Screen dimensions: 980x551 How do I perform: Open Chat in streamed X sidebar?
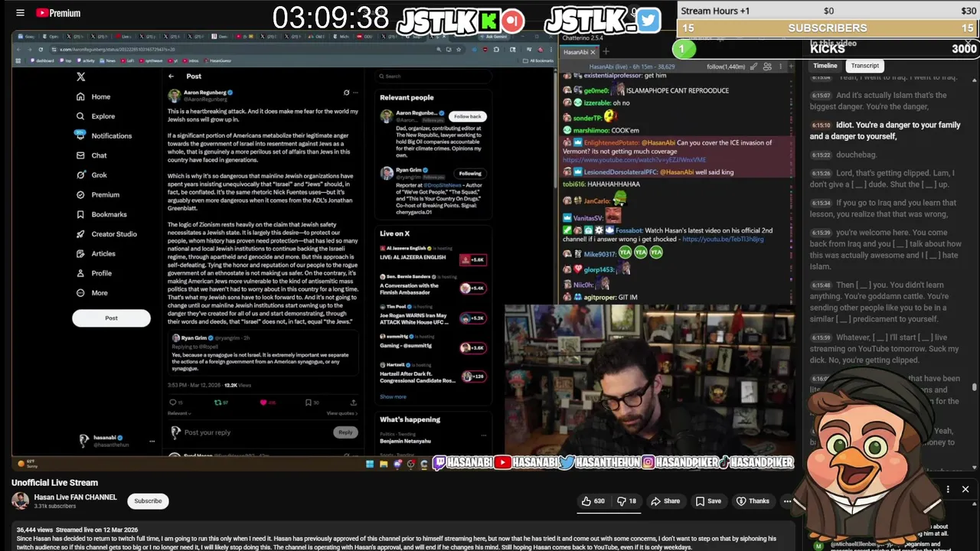[91, 155]
